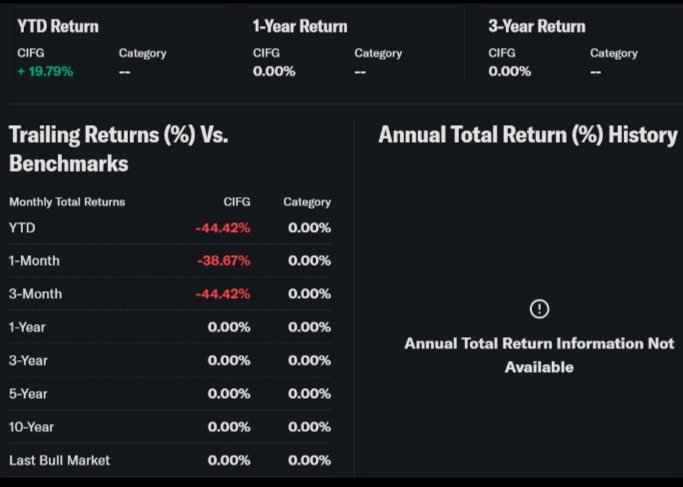Click the Category column header in table
This screenshot has height=487, width=683.
click(x=306, y=202)
